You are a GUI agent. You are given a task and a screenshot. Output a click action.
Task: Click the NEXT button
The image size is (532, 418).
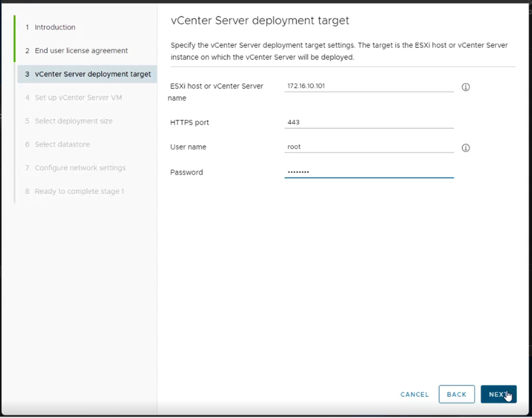499,394
